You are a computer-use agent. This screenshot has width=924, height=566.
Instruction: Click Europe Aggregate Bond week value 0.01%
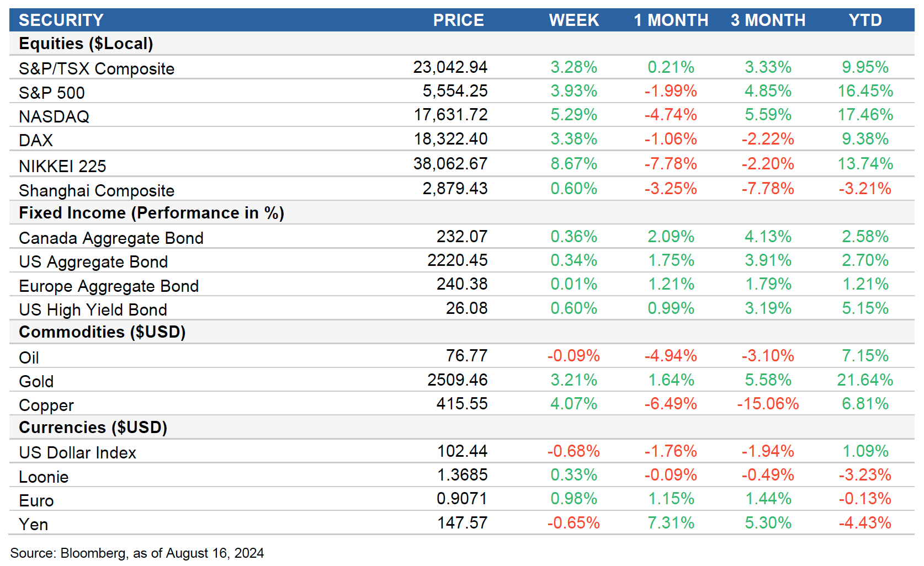pos(573,284)
